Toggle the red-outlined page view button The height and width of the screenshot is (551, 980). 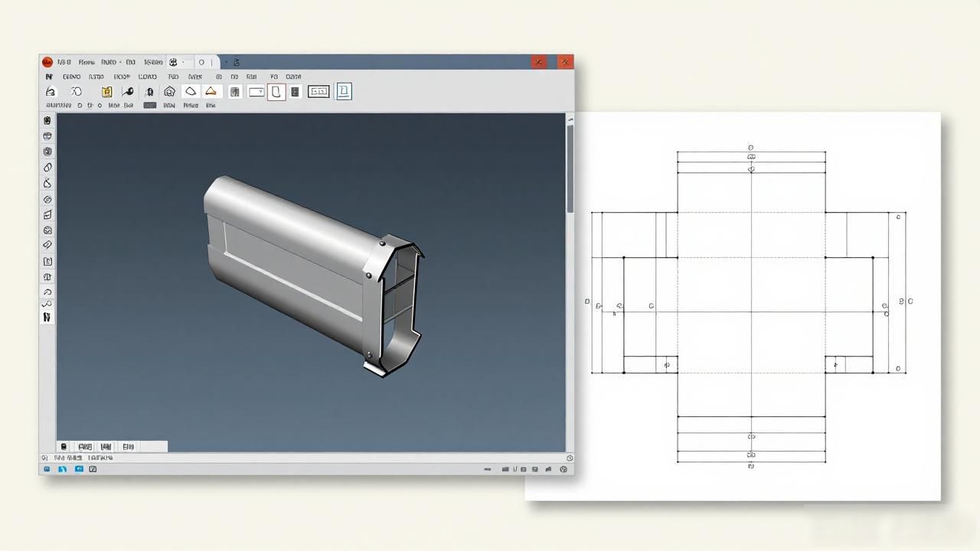click(276, 92)
